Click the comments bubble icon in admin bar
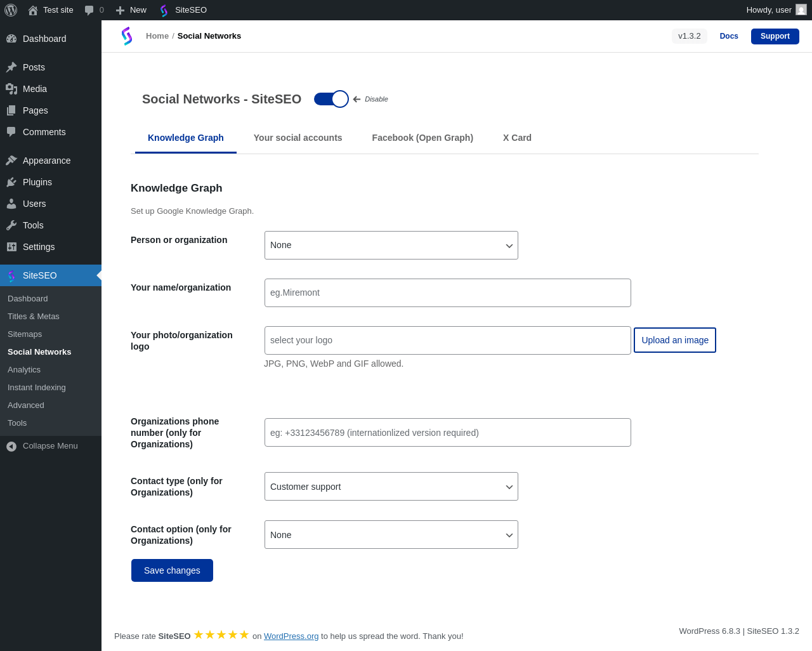Screen dimensions: 812x651 89,10
